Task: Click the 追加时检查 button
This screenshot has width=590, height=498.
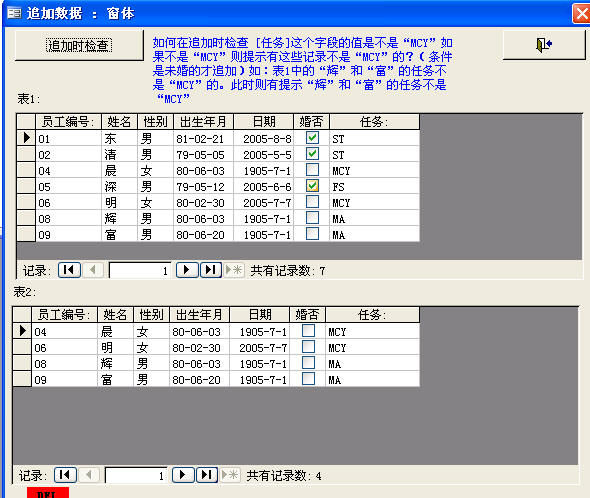Action: tap(79, 45)
